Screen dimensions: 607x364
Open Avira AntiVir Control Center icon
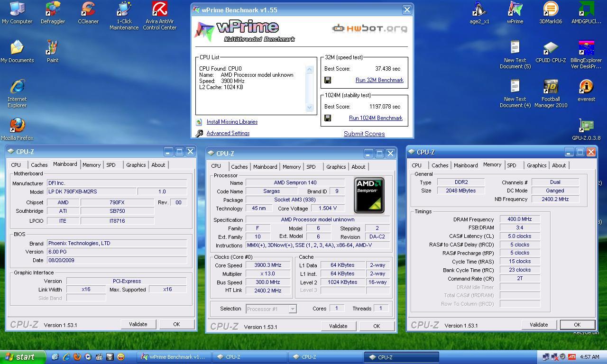point(159,16)
